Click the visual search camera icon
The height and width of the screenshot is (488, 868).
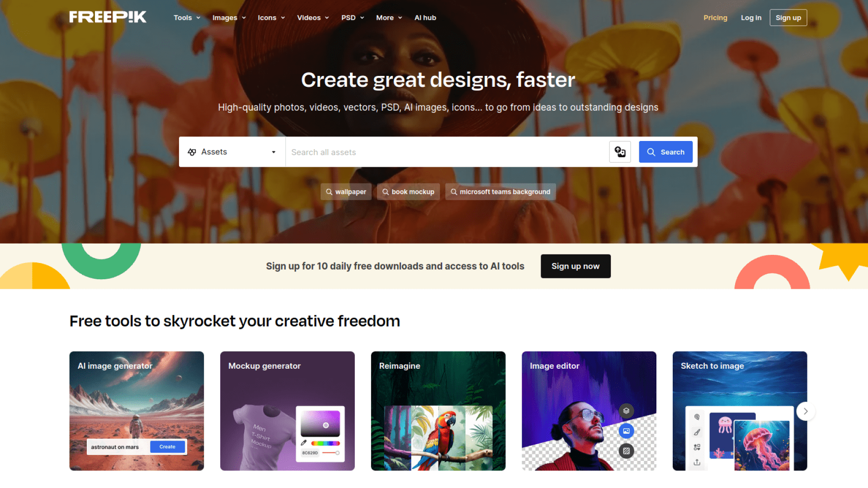621,152
